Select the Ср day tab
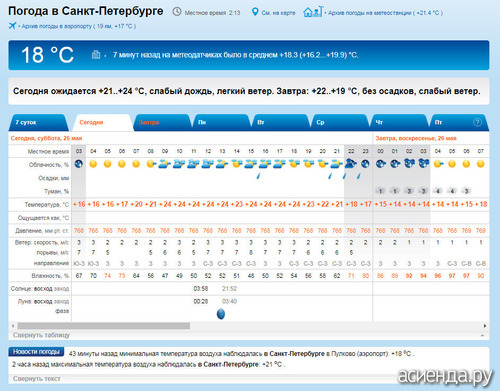 [339, 122]
